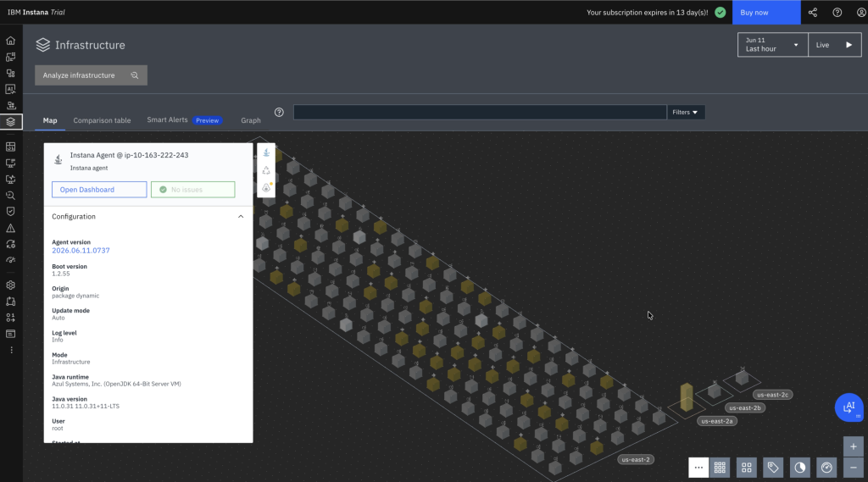868x482 pixels.
Task: Collapse the Configuration section
Action: [x=241, y=216]
